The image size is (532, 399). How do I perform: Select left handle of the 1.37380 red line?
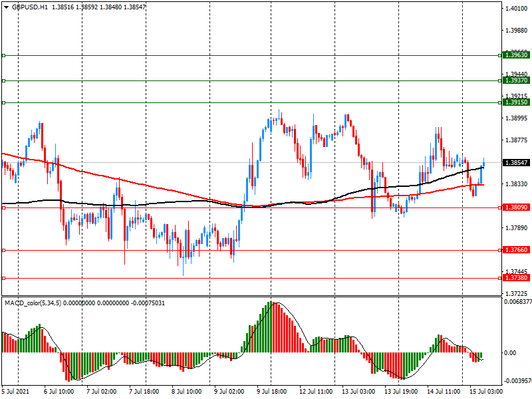coord(4,278)
